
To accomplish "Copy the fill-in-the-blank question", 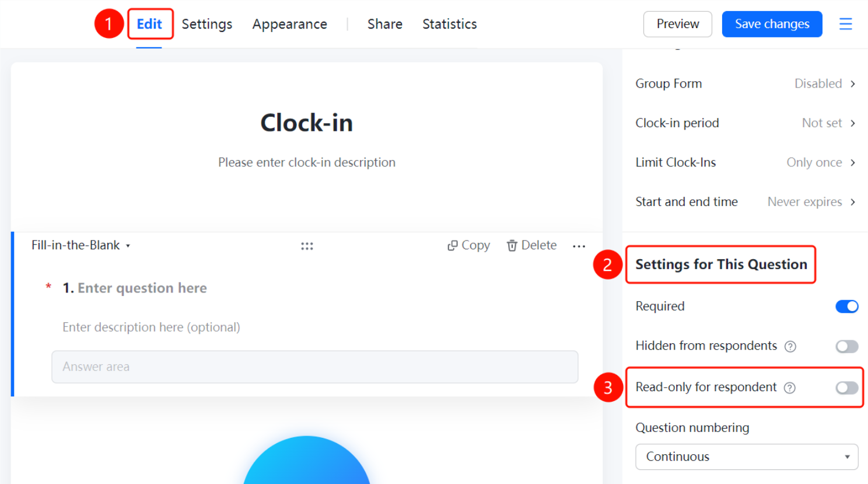I will click(468, 245).
